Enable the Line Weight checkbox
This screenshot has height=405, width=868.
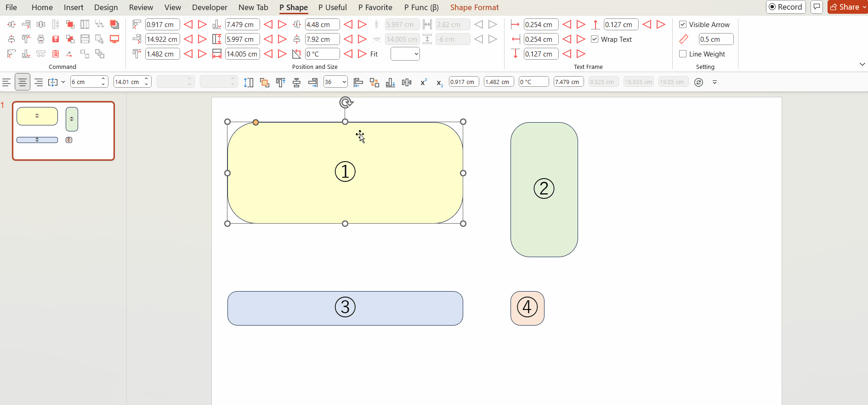[683, 54]
